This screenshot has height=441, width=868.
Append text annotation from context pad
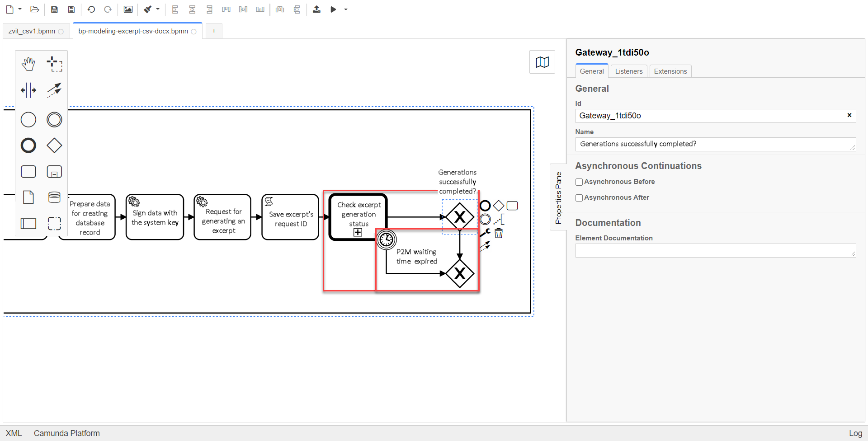pos(499,220)
